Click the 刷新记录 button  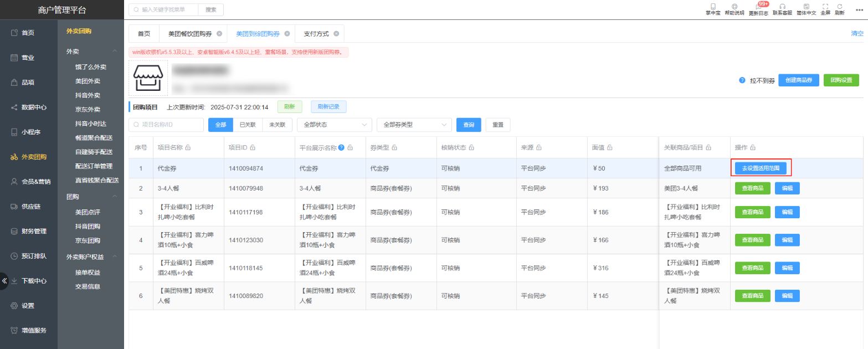coord(329,107)
